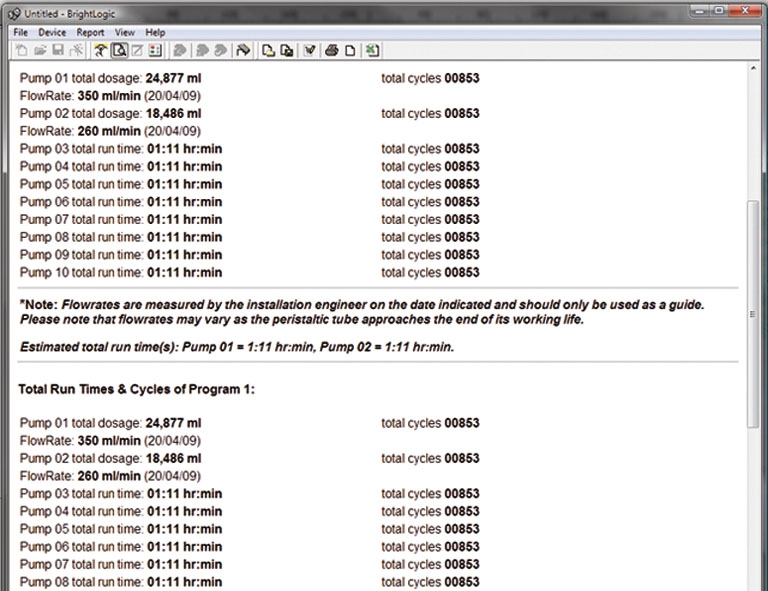Maximize the BrightLogic window

click(719, 10)
